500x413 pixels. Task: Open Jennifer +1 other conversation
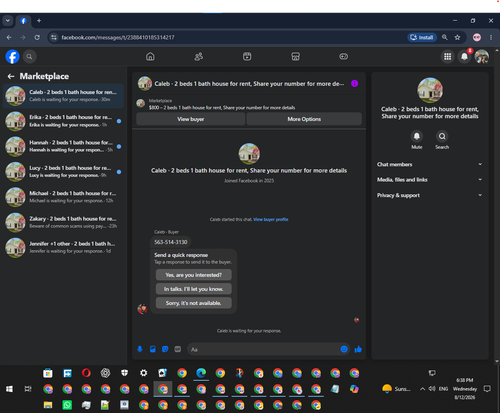coord(63,248)
